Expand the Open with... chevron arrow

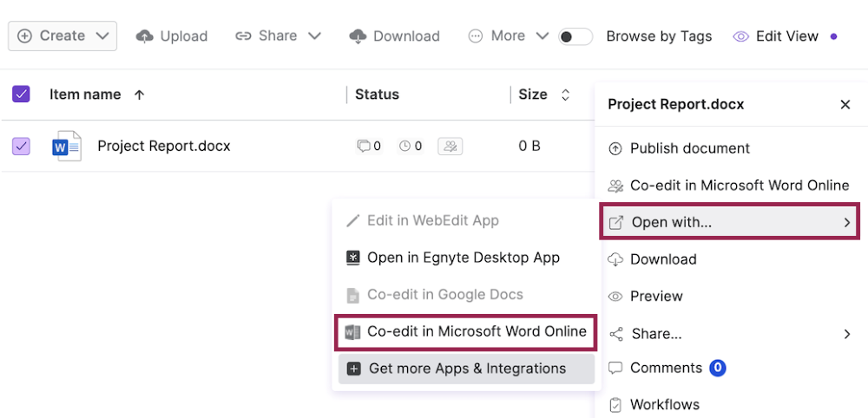847,222
